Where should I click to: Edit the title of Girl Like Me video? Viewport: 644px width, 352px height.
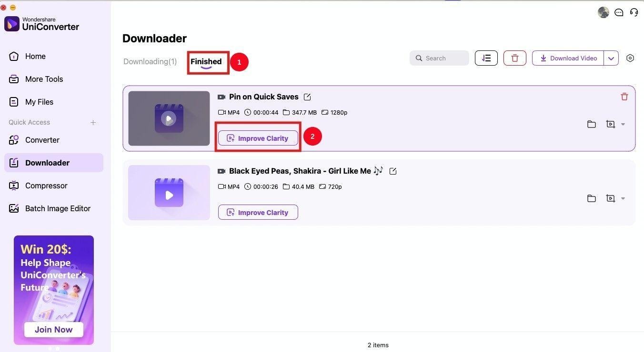coord(393,171)
